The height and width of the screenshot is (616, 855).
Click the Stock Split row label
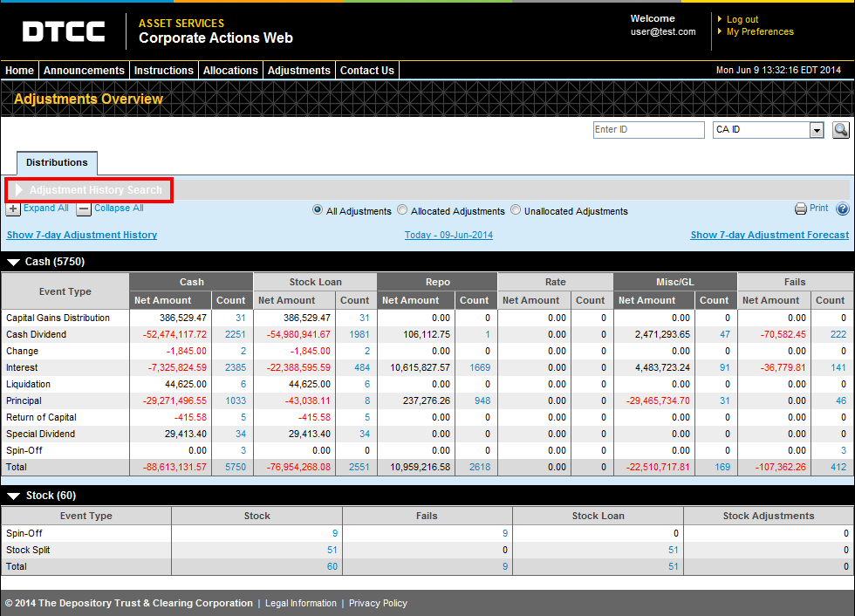[x=28, y=551]
